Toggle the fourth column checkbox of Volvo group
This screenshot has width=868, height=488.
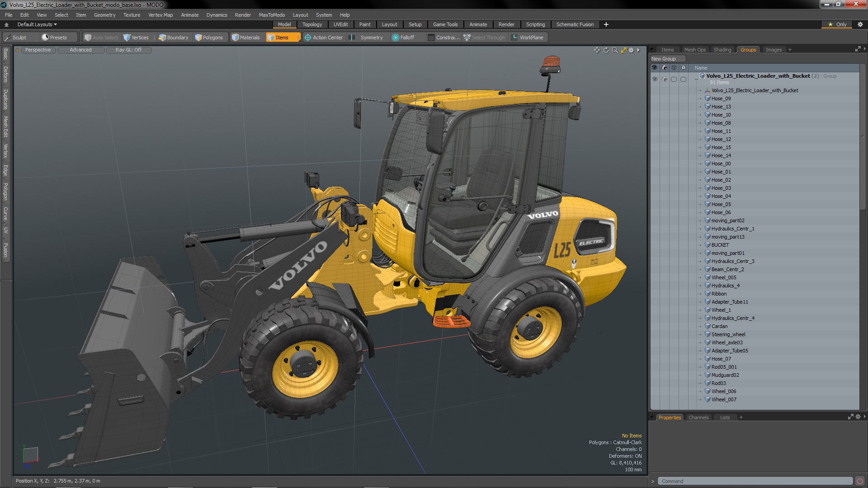point(683,79)
